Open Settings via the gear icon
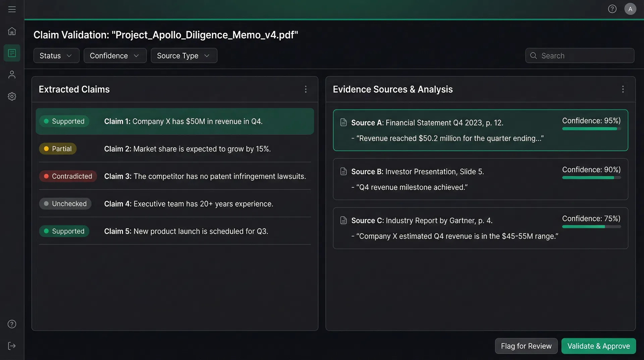Screen dimensions: 644x360 click(x=12, y=96)
